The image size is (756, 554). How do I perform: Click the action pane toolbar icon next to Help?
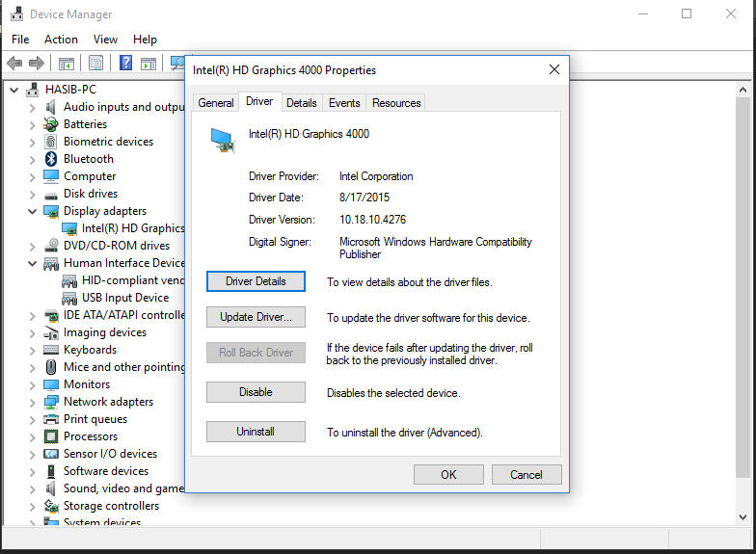148,64
